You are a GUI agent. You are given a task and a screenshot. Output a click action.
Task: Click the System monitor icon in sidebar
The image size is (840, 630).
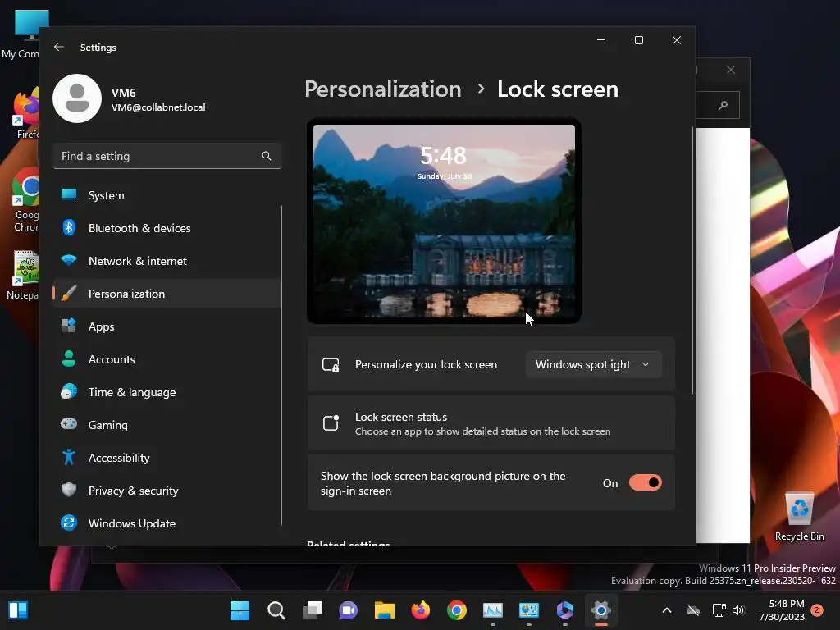pos(69,195)
